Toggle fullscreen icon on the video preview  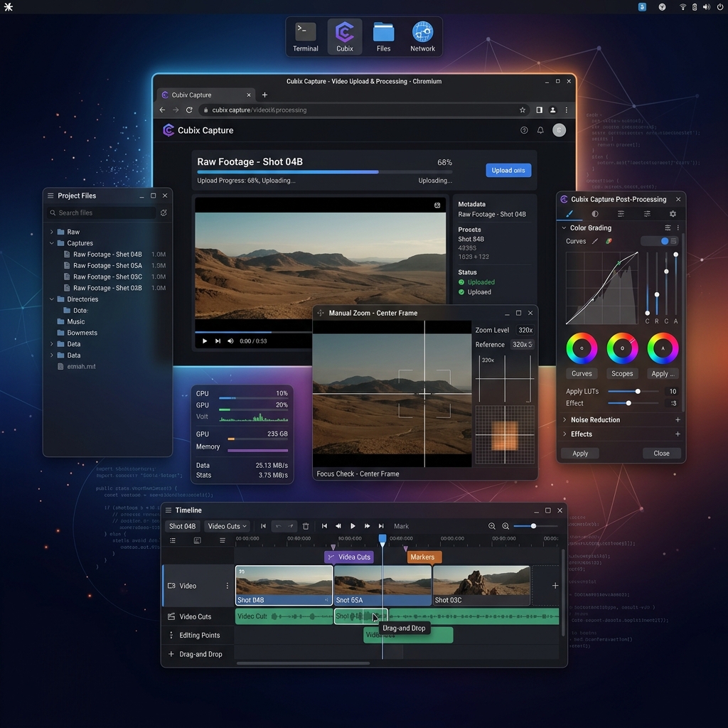tap(437, 205)
